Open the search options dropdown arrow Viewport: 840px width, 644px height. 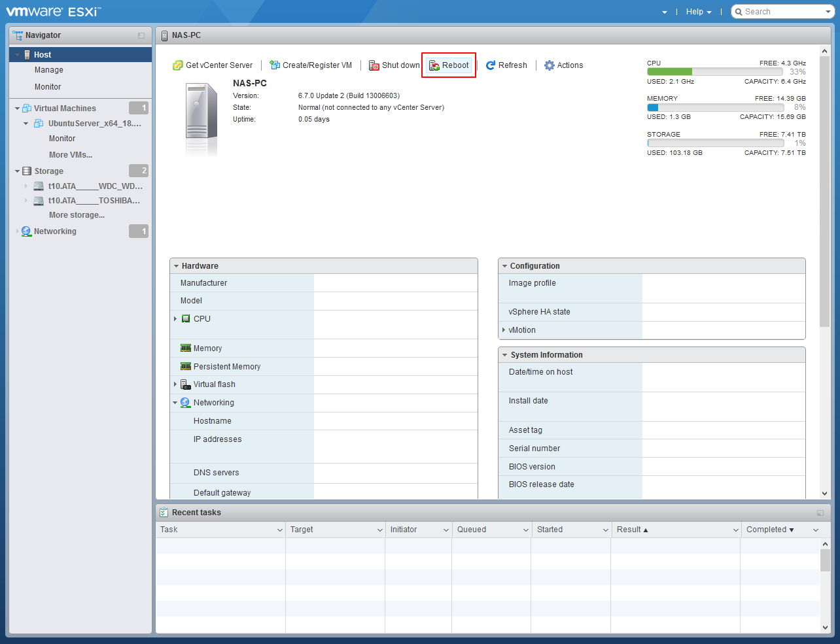click(x=828, y=12)
